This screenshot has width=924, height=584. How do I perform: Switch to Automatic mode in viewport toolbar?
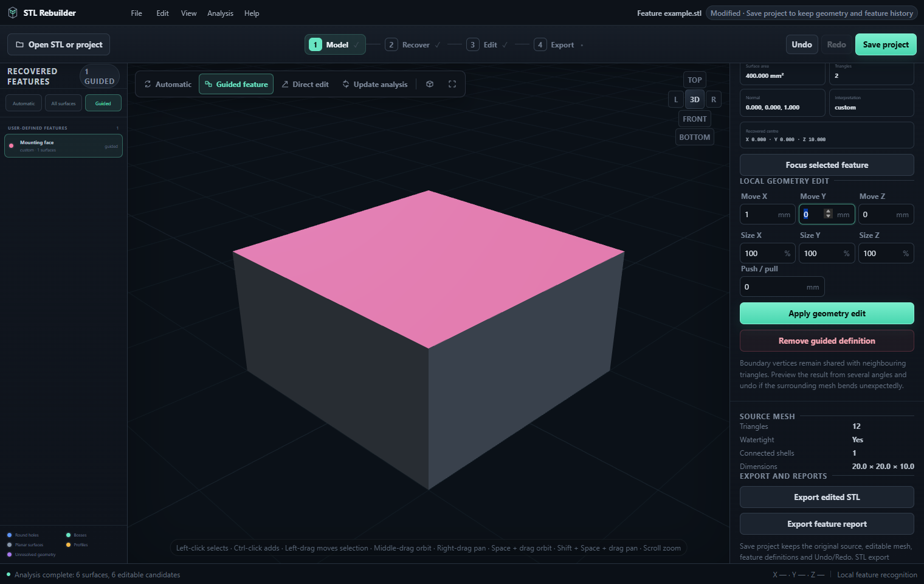coord(168,84)
